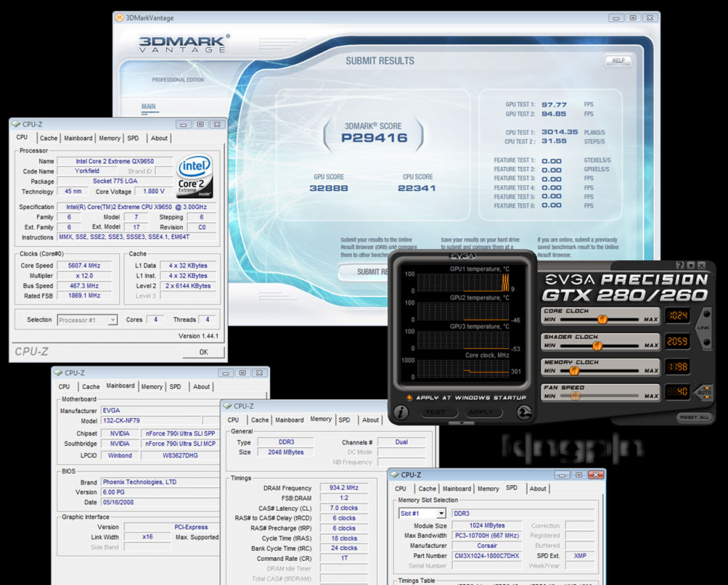This screenshot has height=585, width=728.
Task: Click CPU-Z title icon in Mainboard window
Action: [x=58, y=372]
